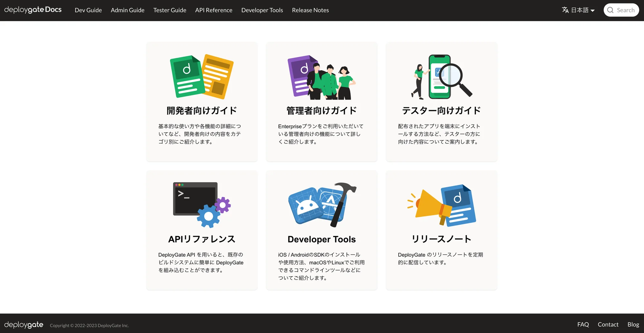Click the magnifier icon in Search box
644x333 pixels.
pyautogui.click(x=610, y=10)
